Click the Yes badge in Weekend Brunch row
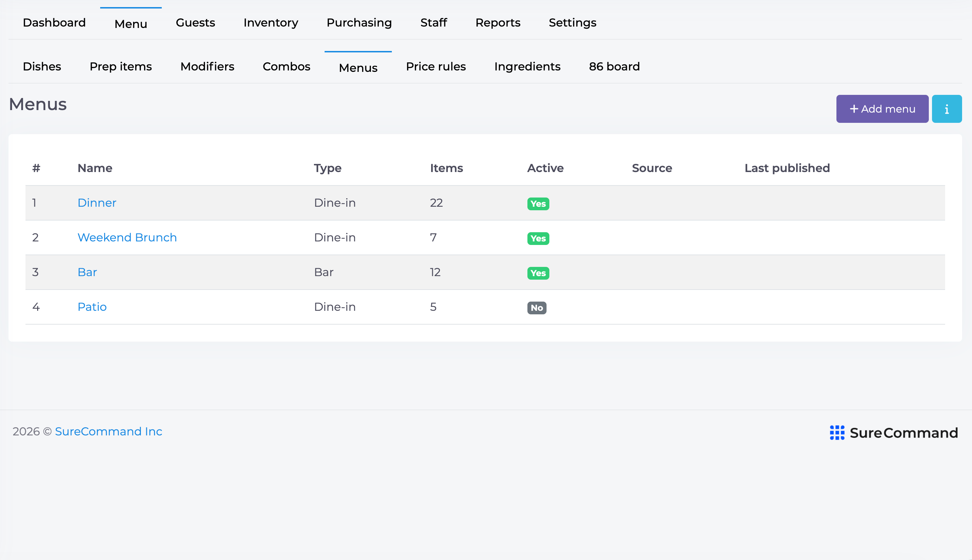972x560 pixels. 538,239
